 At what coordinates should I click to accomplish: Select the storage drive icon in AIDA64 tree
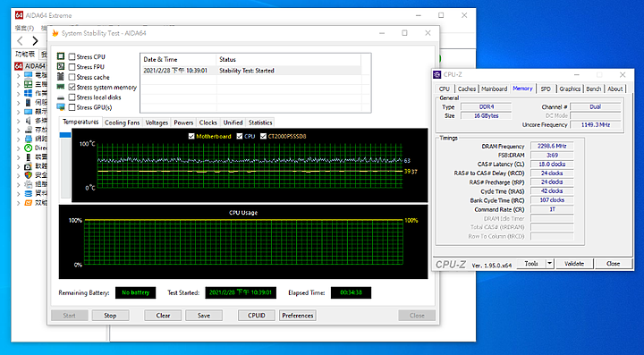coord(28,130)
